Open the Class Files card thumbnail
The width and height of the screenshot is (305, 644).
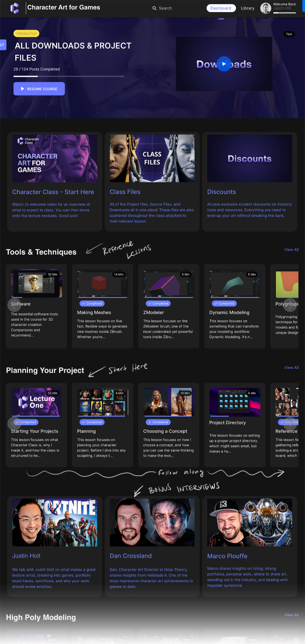pyautogui.click(x=152, y=158)
